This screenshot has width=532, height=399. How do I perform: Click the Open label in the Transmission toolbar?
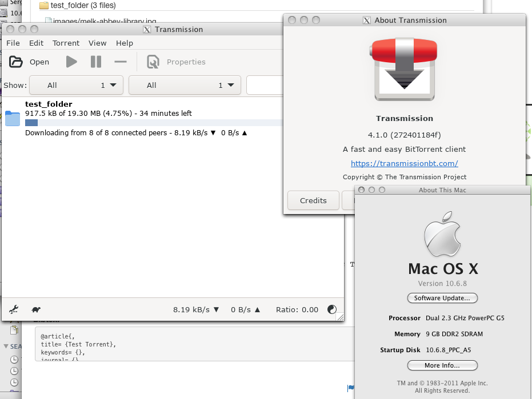pyautogui.click(x=39, y=62)
